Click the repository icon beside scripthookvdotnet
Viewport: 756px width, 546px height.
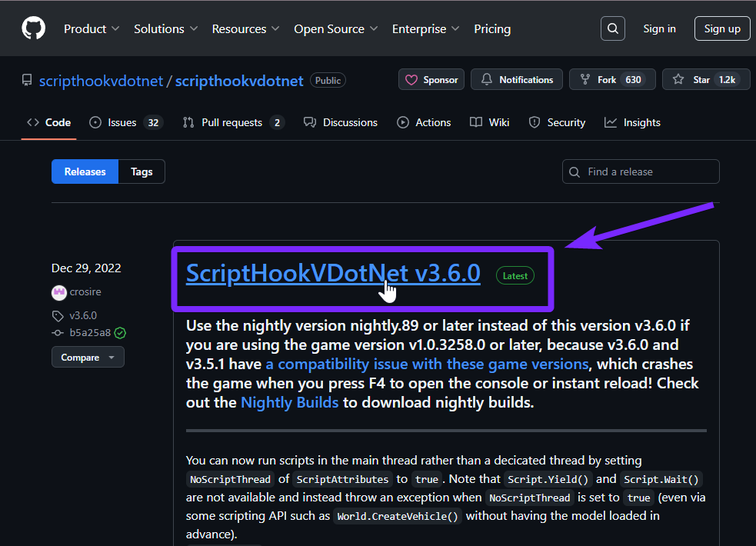click(x=28, y=80)
